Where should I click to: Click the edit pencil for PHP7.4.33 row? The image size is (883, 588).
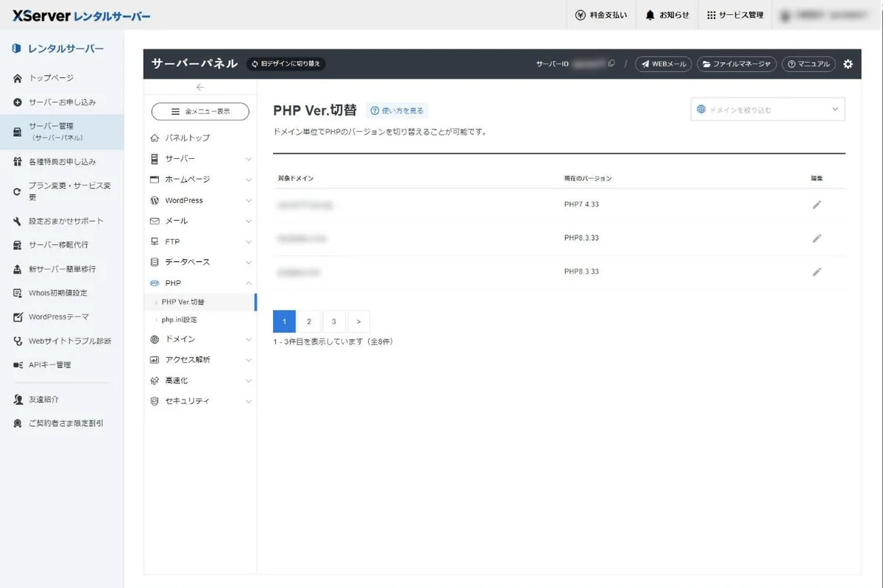817,205
